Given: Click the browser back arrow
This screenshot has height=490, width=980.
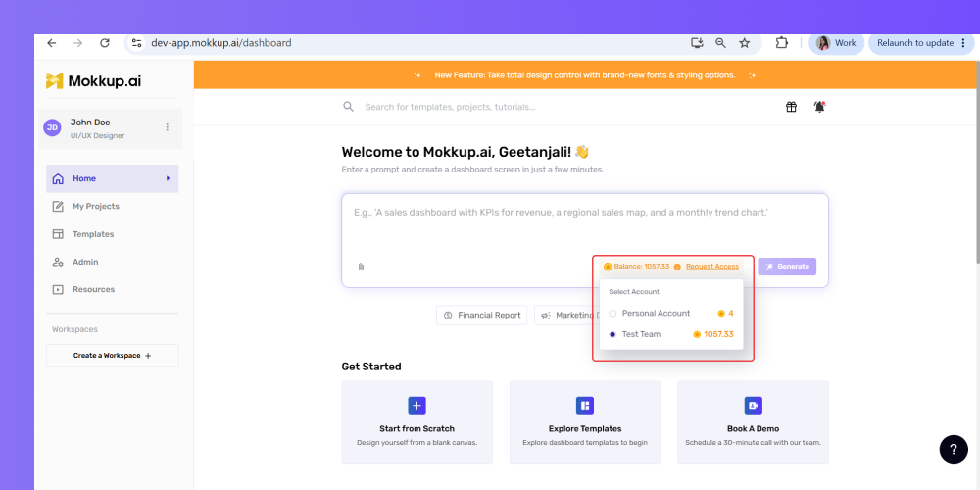Looking at the screenshot, I should [x=51, y=43].
